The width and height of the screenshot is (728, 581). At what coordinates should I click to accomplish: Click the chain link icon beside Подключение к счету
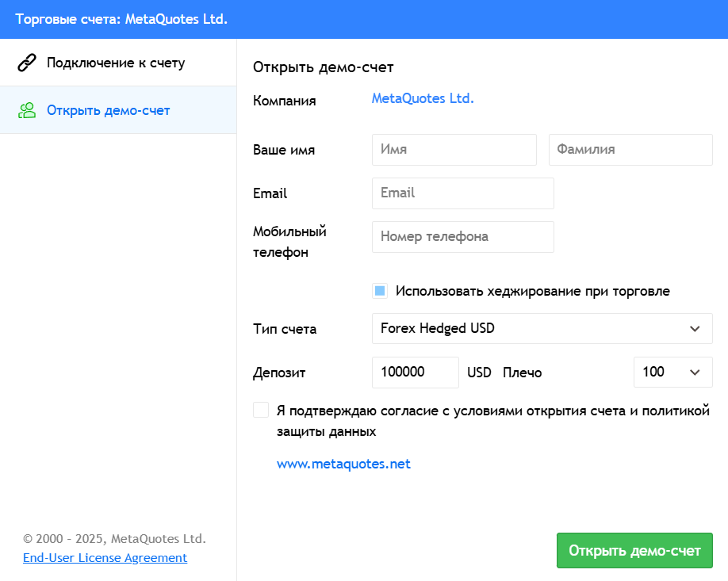(x=27, y=63)
